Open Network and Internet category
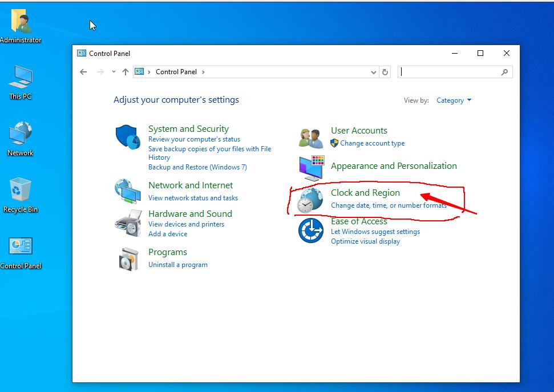Viewport: 554px width, 392px height. click(x=191, y=185)
